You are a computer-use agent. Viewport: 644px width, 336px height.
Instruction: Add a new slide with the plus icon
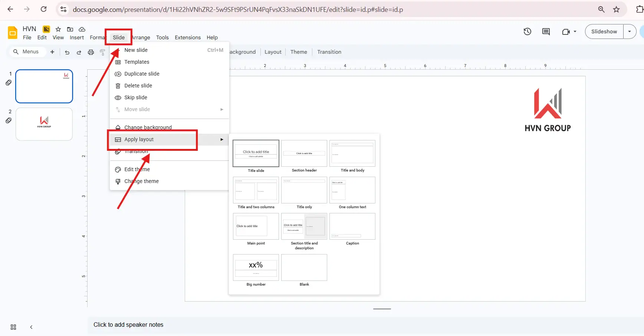tap(52, 52)
